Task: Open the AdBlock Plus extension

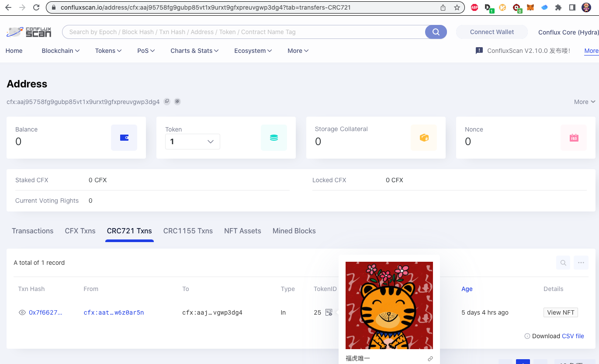Action: pyautogui.click(x=474, y=7)
